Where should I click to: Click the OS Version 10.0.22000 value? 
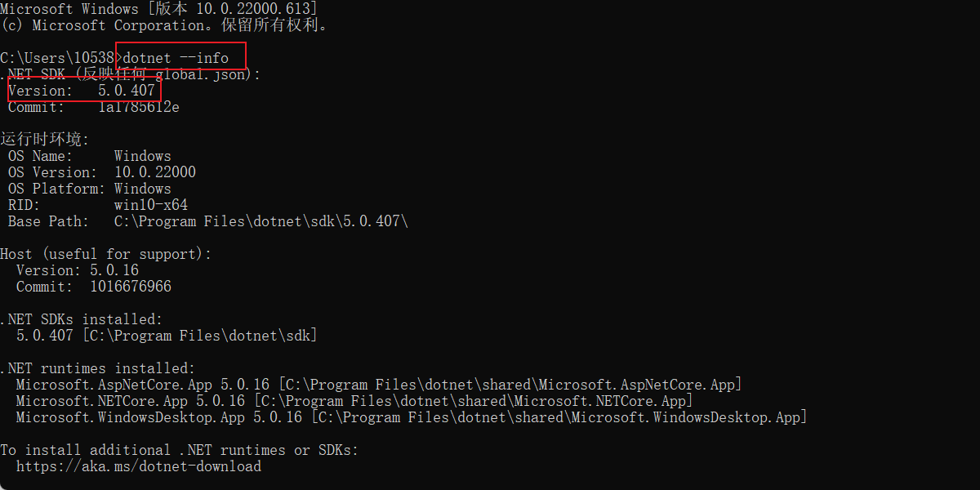(155, 172)
